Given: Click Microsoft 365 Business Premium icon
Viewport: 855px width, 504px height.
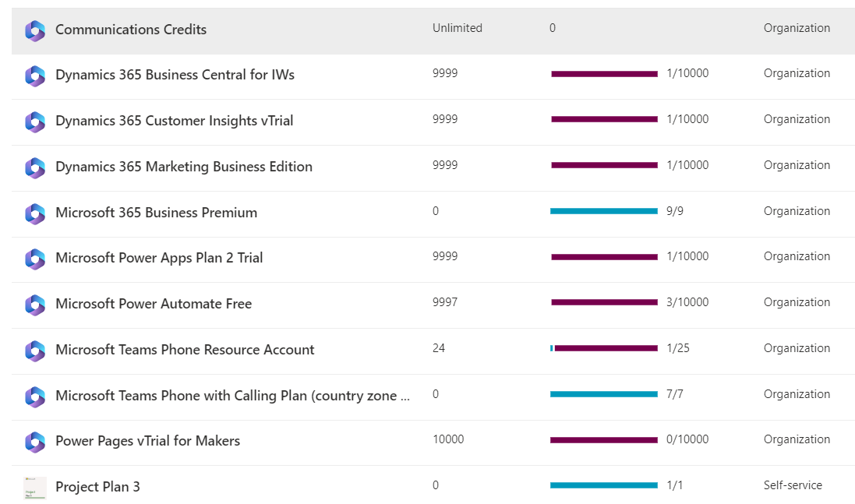Looking at the screenshot, I should click(35, 213).
